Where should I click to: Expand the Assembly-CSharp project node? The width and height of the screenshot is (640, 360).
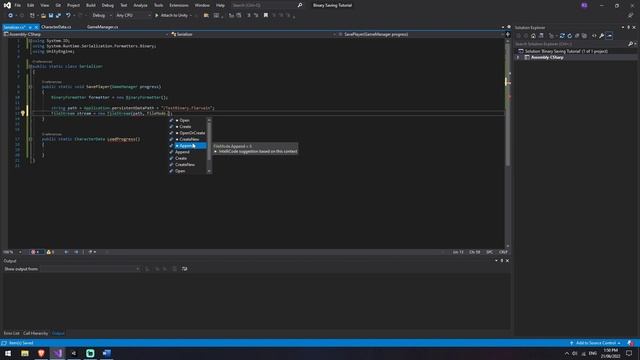click(518, 58)
